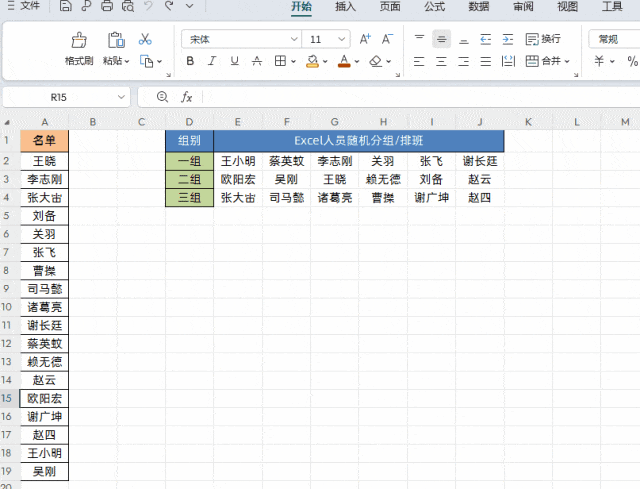
Task: Open the 宋体 font name dropdown
Action: 294,39
